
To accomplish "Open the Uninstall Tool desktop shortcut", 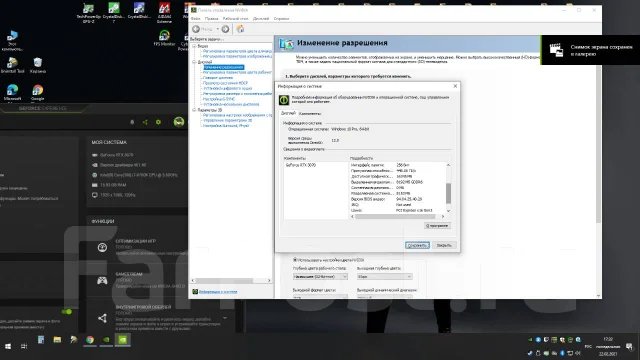I will click(x=12, y=65).
